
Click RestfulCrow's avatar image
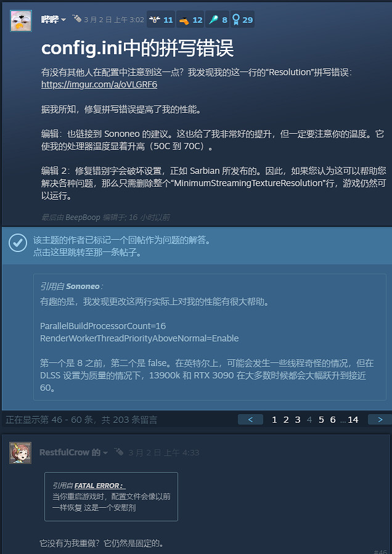[x=20, y=452]
